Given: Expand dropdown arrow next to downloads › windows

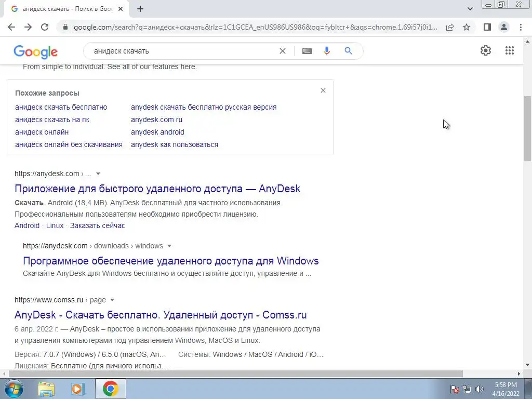Looking at the screenshot, I should pyautogui.click(x=169, y=246).
